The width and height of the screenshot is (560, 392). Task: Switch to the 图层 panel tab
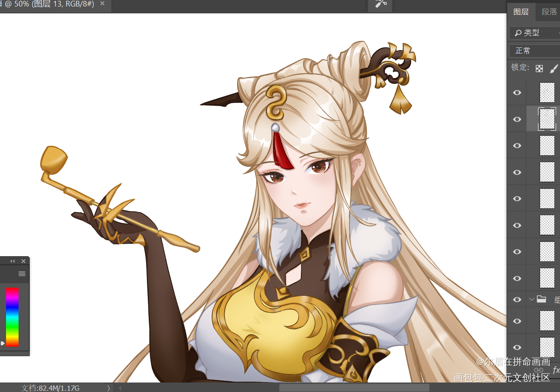[x=521, y=12]
